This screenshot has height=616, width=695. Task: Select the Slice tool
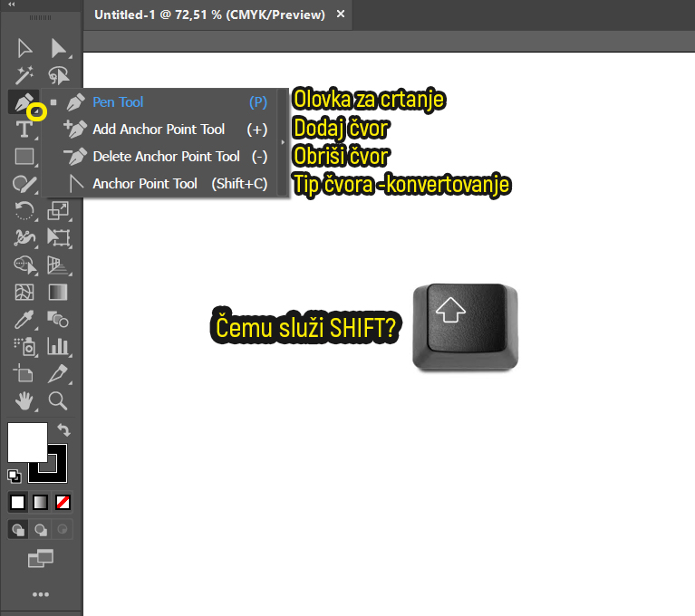[58, 374]
